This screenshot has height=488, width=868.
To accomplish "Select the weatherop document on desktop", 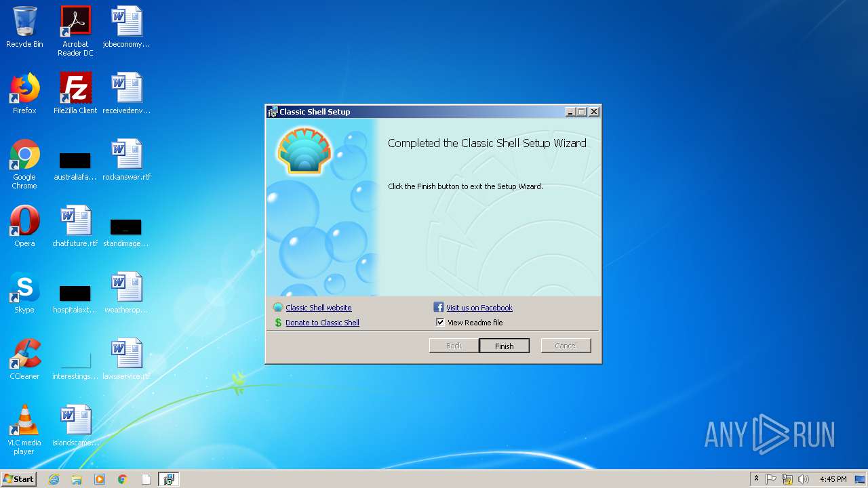I will tap(126, 293).
